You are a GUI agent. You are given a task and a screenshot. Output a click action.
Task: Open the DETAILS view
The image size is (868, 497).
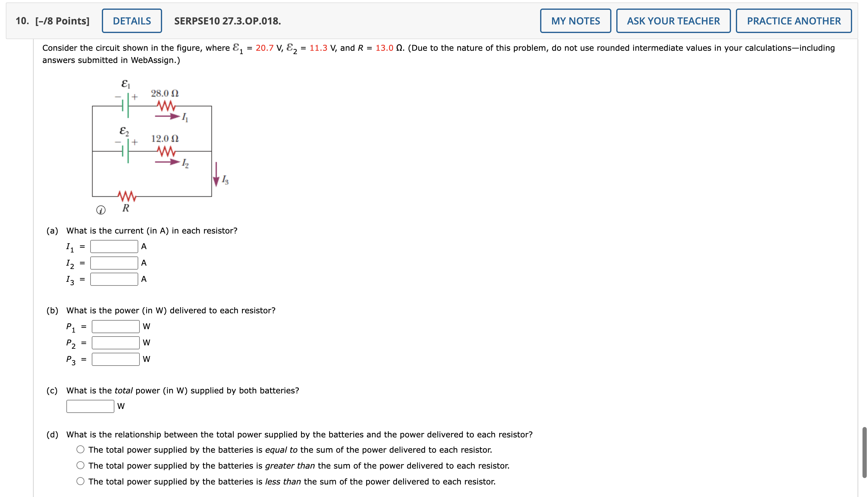[x=132, y=21]
